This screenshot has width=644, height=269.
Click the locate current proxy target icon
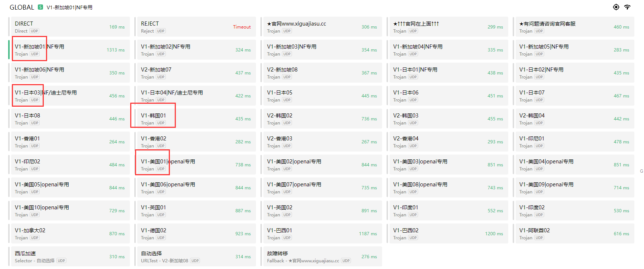(616, 7)
